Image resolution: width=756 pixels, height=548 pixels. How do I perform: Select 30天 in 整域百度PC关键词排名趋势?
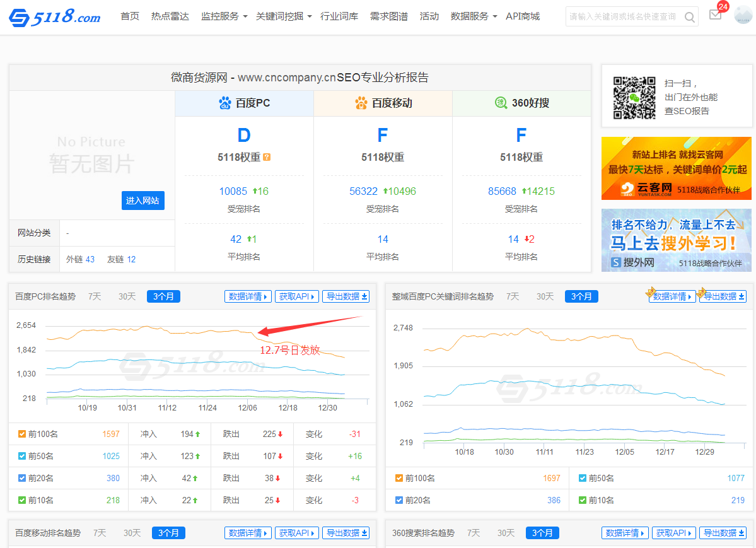point(545,296)
